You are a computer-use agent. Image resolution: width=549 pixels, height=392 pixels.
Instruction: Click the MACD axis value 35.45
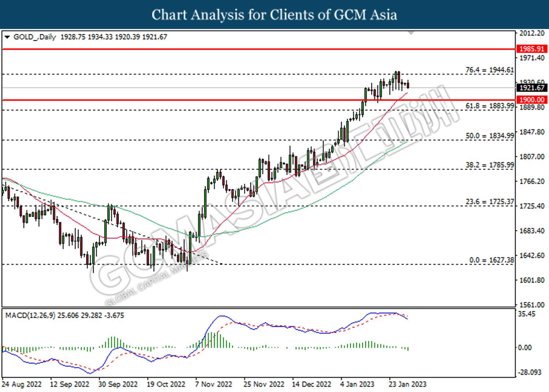527,314
